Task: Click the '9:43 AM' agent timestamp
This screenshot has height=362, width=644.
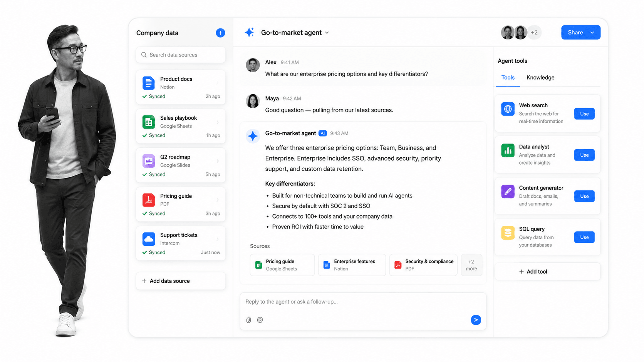Action: tap(339, 133)
